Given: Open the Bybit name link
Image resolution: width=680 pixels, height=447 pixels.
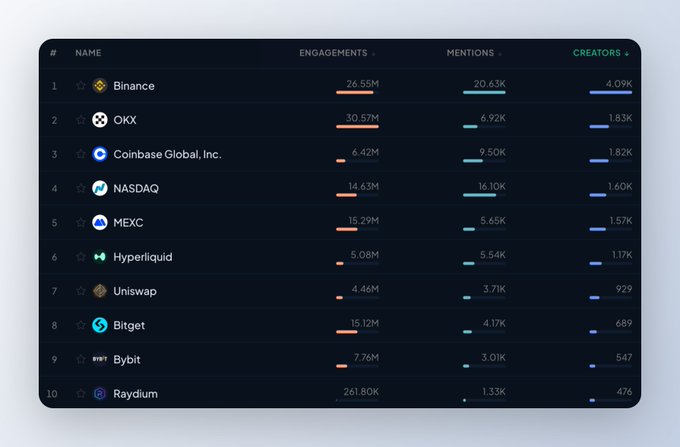Looking at the screenshot, I should coord(127,360).
